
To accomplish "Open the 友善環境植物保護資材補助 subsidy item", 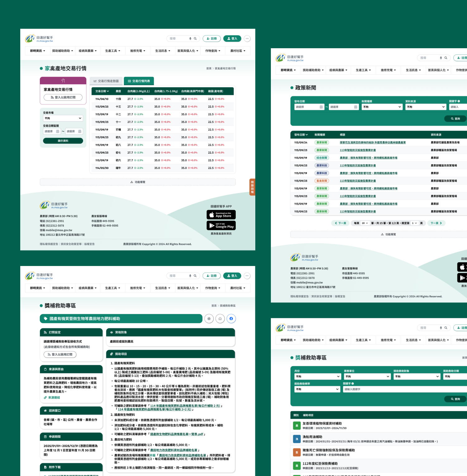I will pyautogui.click(x=322, y=423).
